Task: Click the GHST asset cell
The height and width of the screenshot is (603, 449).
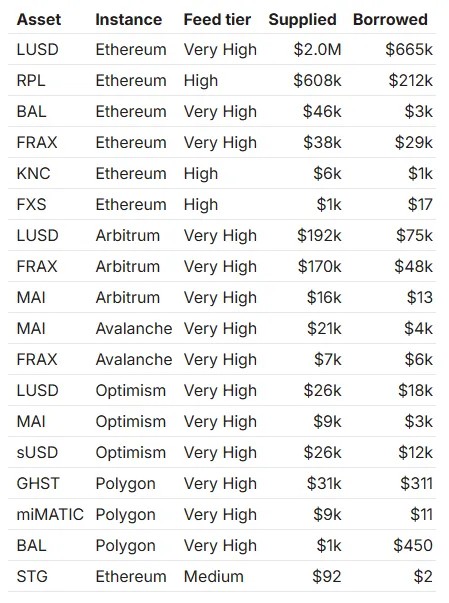Action: pos(38,484)
